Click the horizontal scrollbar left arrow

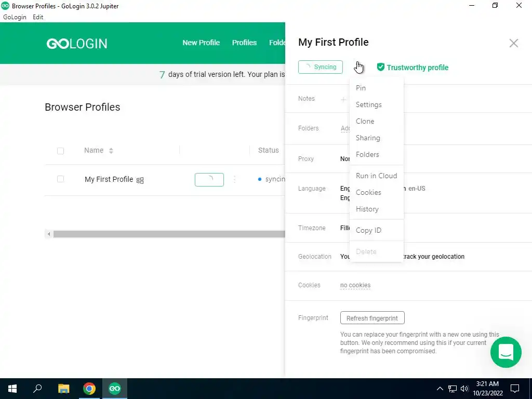click(49, 234)
